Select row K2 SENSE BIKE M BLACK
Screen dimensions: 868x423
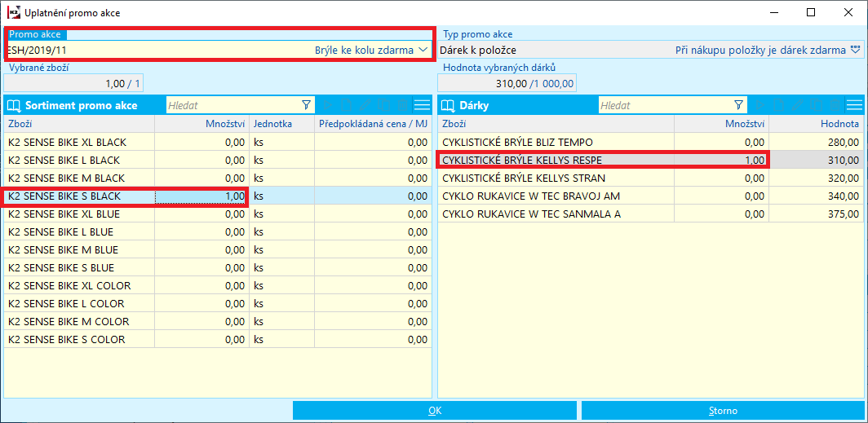218,178
